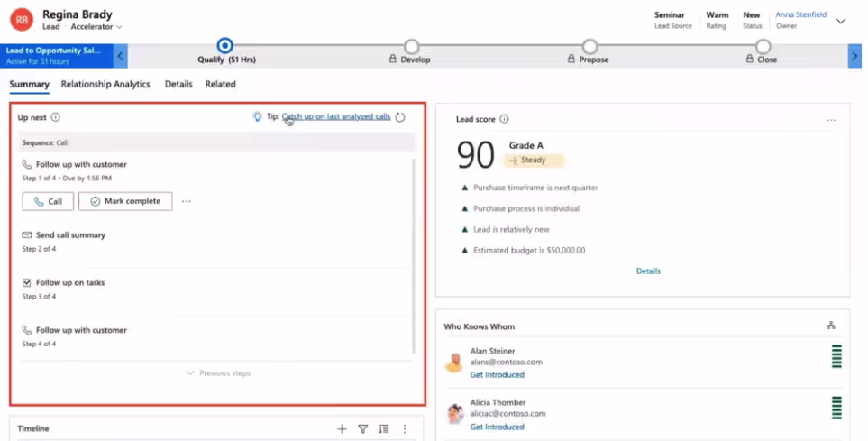The width and height of the screenshot is (868, 441).
Task: Expand the header chevron next to Owner
Action: (841, 21)
